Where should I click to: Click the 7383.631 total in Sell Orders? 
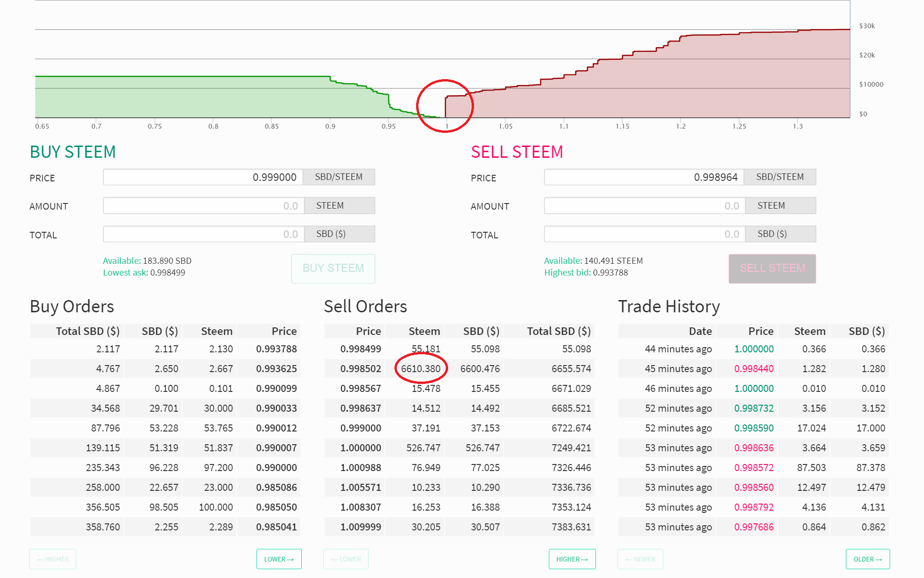pyautogui.click(x=571, y=527)
